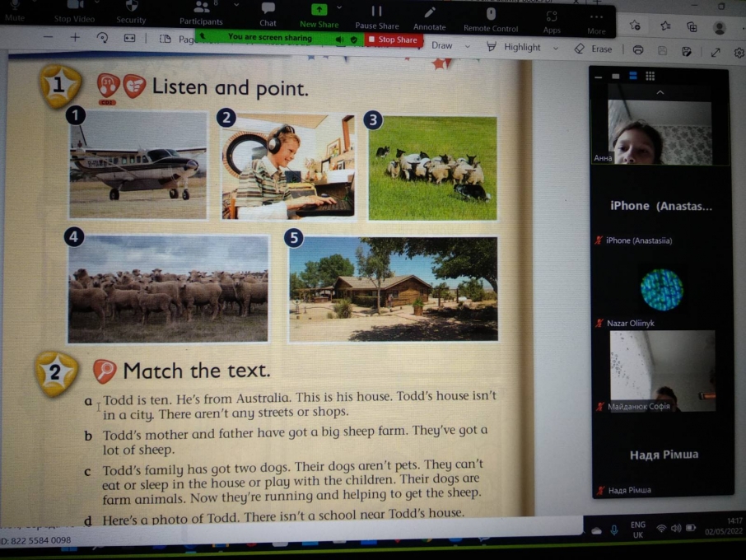The width and height of the screenshot is (746, 560).
Task: Click the green security shield on share bar
Action: click(353, 40)
